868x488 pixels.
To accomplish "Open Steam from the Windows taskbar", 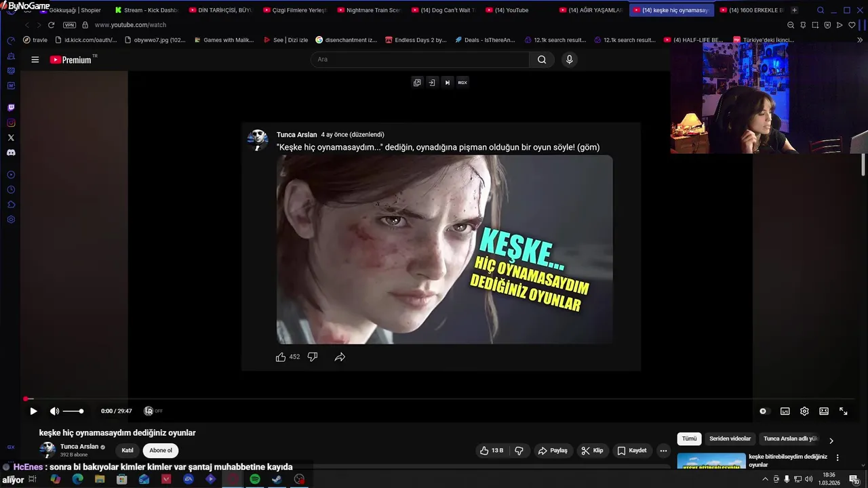I will pyautogui.click(x=277, y=479).
